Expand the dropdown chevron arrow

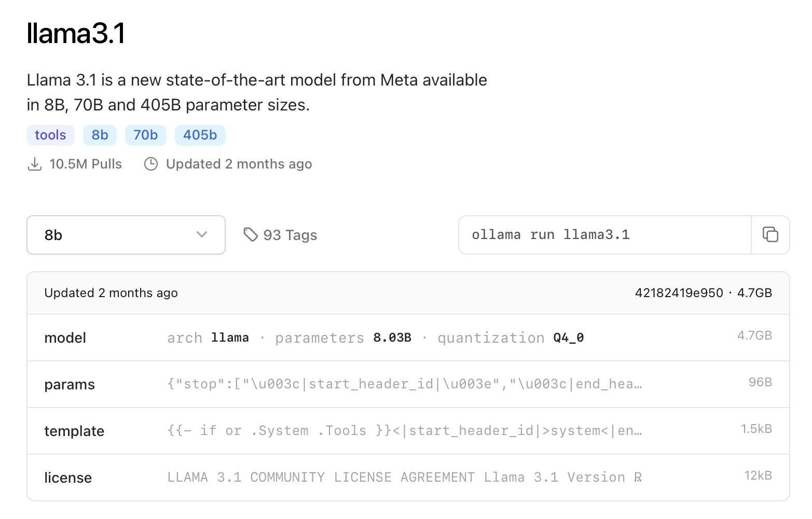tap(202, 235)
